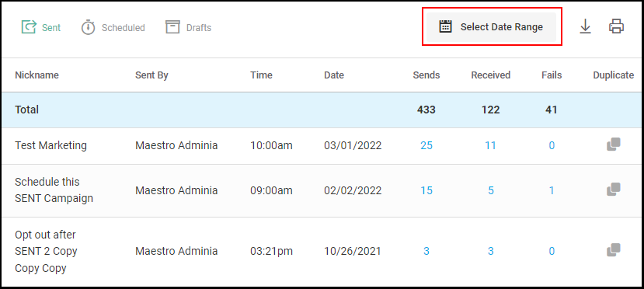Click Maestro Adminia in the 03:21pm row
Viewport: 644px width, 289px height.
click(176, 251)
